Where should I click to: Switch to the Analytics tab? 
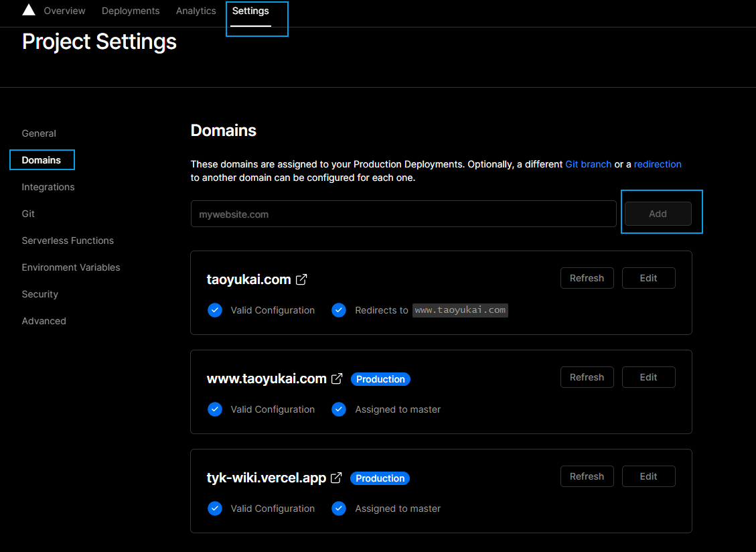point(196,11)
